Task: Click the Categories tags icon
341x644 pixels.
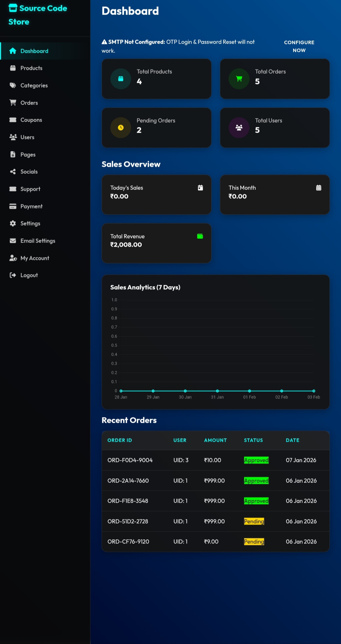Action: tap(13, 85)
